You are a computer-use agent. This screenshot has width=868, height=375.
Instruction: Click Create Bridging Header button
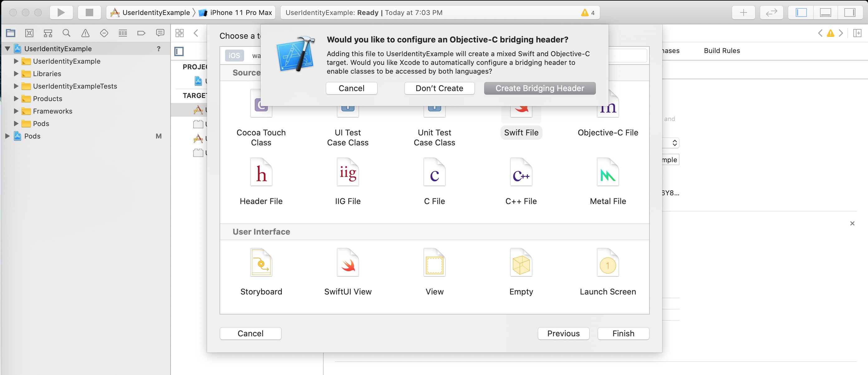click(540, 88)
